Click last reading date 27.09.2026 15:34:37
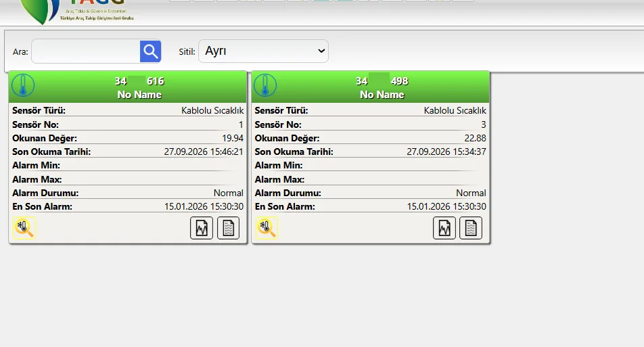This screenshot has width=644, height=347. (x=446, y=152)
